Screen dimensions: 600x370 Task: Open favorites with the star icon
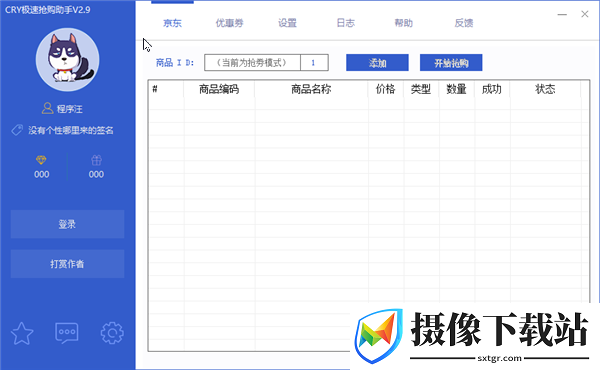[22, 334]
